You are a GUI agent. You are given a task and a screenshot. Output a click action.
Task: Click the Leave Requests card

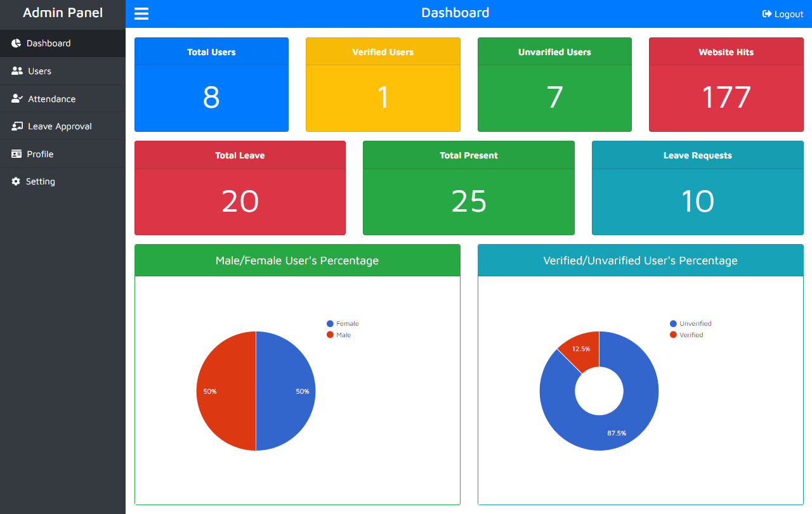tap(697, 188)
